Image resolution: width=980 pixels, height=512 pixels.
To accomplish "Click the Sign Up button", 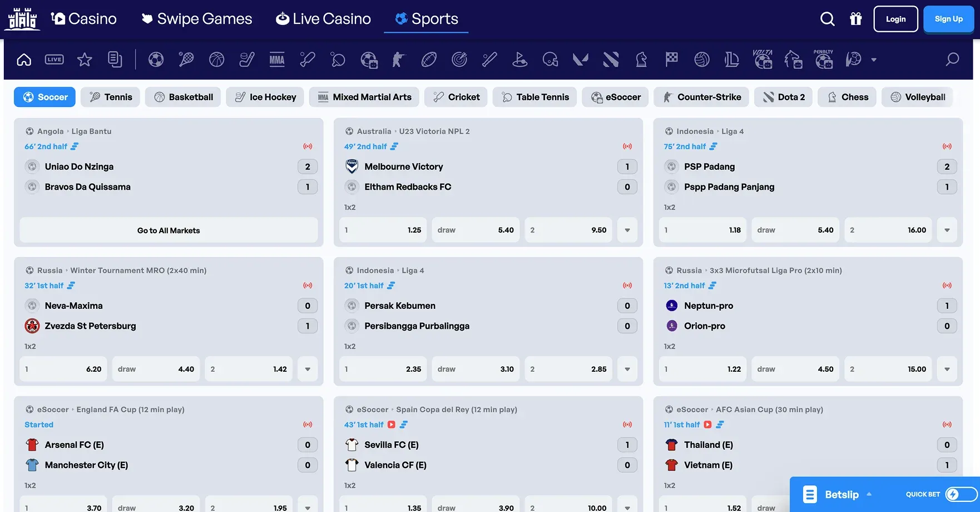I will click(948, 19).
